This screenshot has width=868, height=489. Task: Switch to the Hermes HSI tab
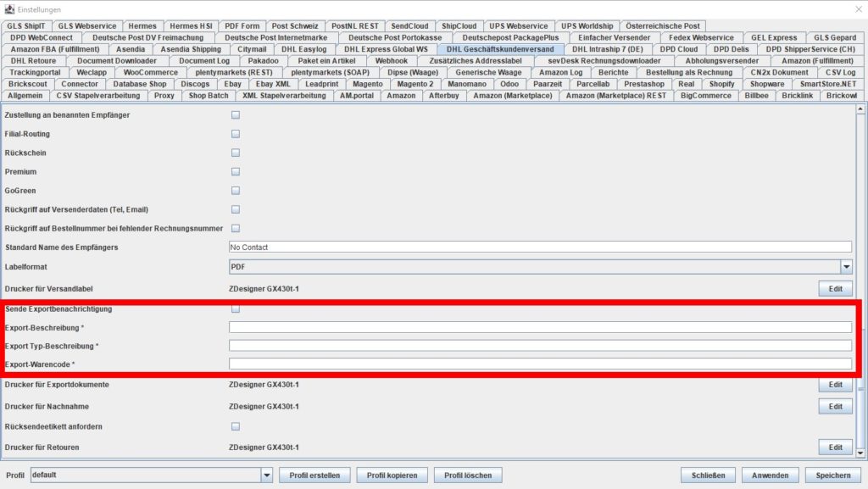point(191,26)
